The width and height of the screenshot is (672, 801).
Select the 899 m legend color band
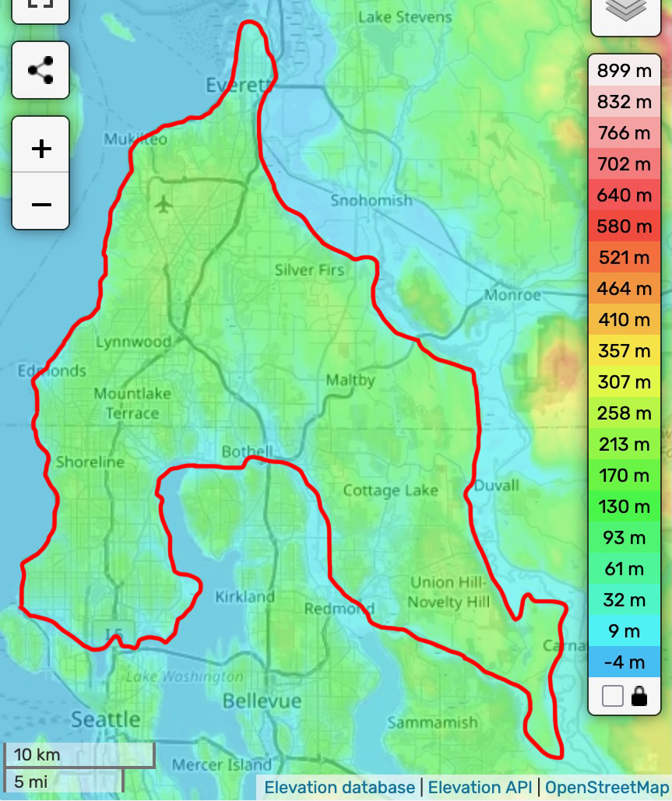625,71
